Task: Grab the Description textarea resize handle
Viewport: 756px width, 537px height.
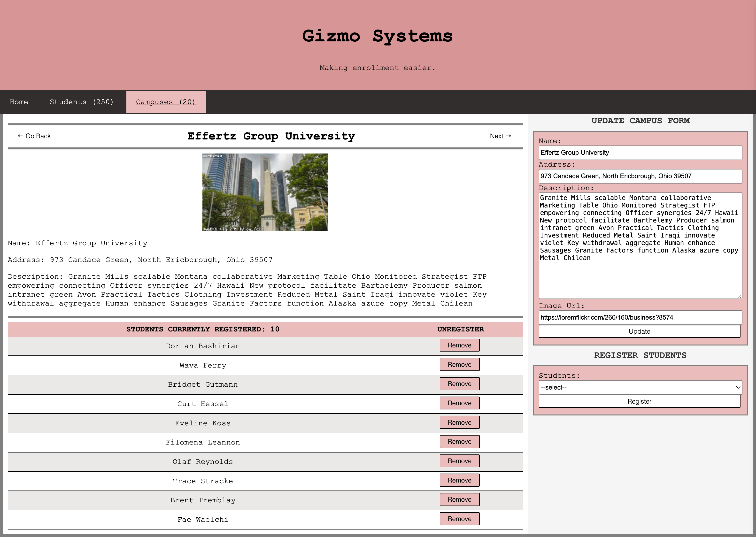Action: [x=740, y=296]
